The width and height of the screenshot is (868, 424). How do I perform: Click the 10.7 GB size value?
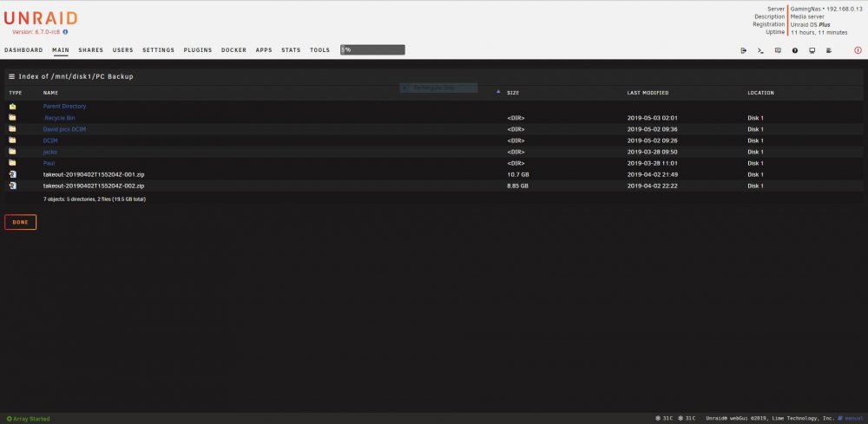[x=517, y=174]
